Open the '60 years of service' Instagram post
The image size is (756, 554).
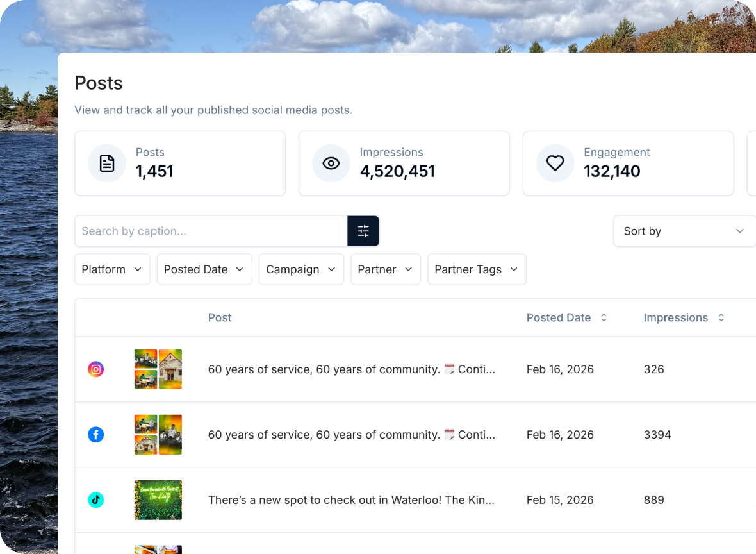(x=351, y=369)
